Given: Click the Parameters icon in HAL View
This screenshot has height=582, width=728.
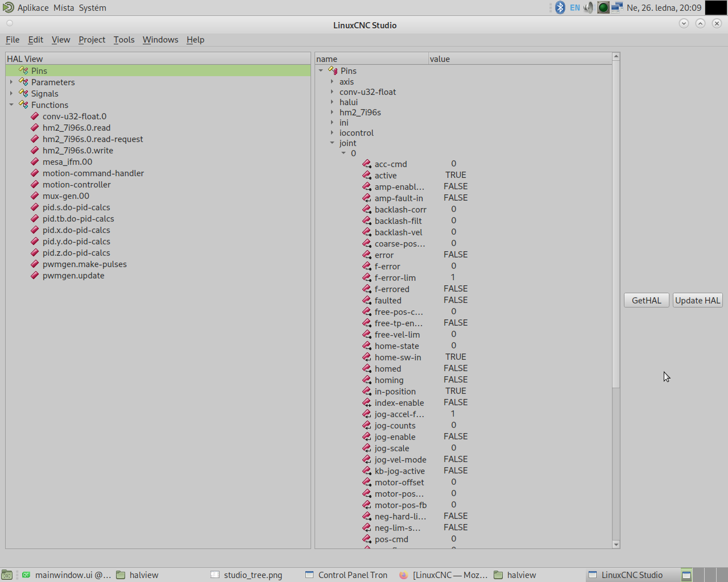Looking at the screenshot, I should [x=23, y=82].
